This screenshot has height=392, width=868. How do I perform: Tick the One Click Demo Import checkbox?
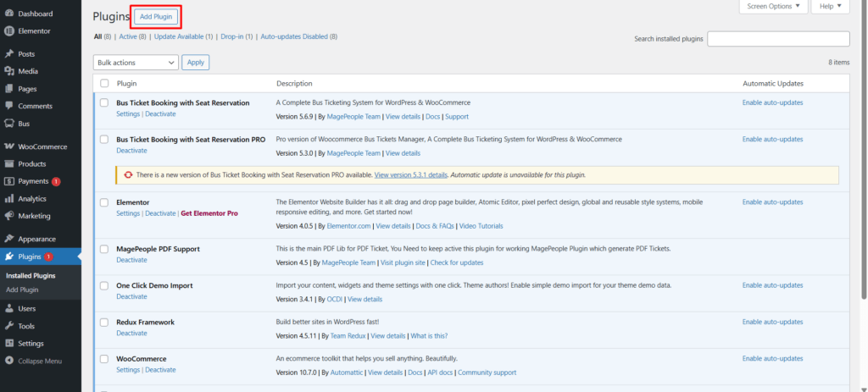pos(104,285)
